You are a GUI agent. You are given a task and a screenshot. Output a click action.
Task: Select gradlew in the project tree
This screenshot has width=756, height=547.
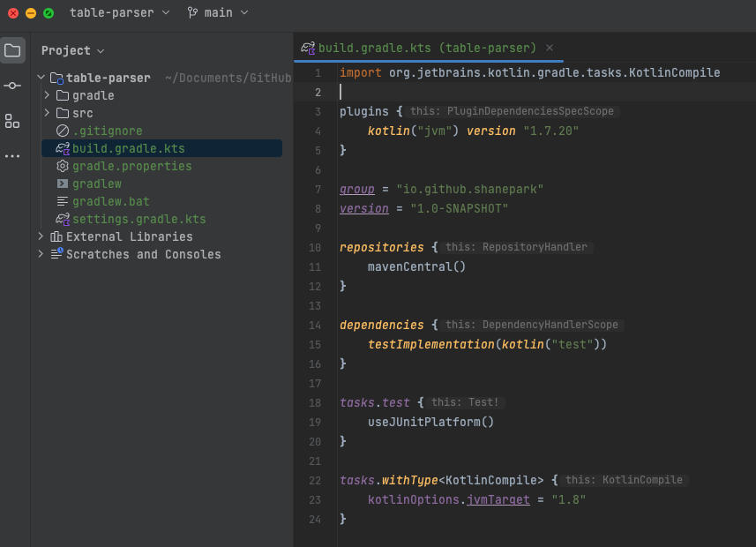(97, 184)
